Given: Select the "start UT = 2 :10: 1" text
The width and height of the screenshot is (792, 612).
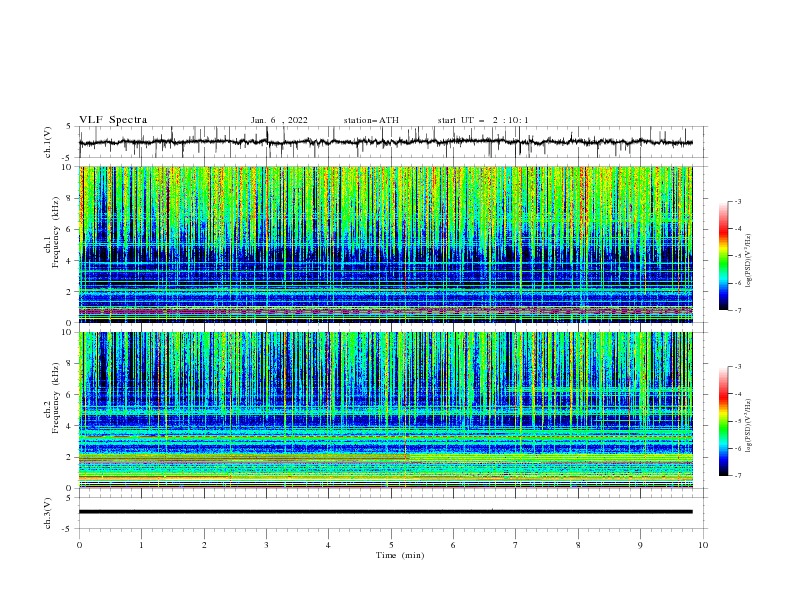Looking at the screenshot, I should pyautogui.click(x=483, y=120).
